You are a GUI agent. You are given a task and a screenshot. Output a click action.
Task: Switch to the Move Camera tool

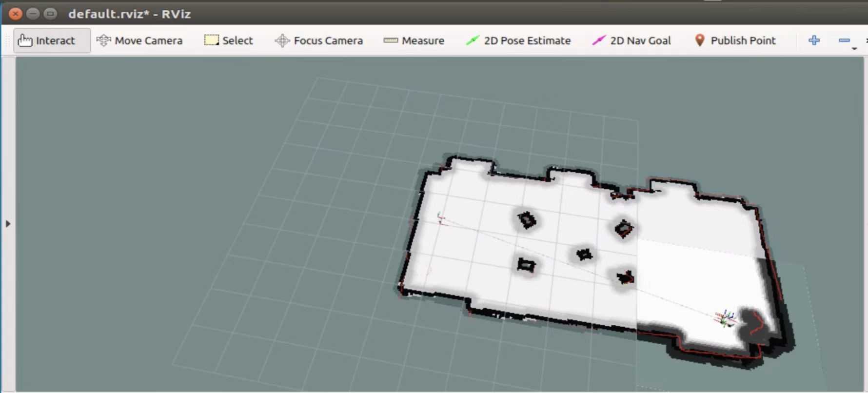pos(139,40)
